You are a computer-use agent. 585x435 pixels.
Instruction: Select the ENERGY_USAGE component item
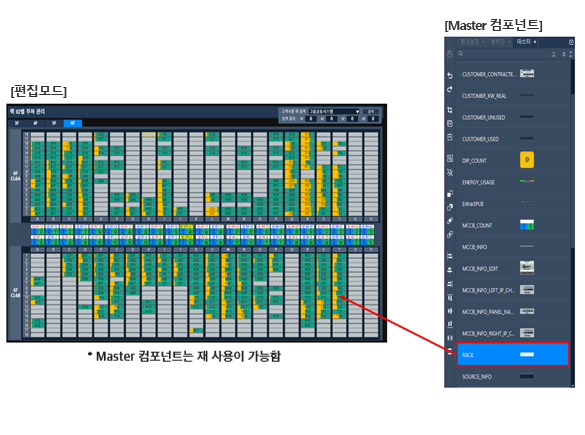point(513,182)
